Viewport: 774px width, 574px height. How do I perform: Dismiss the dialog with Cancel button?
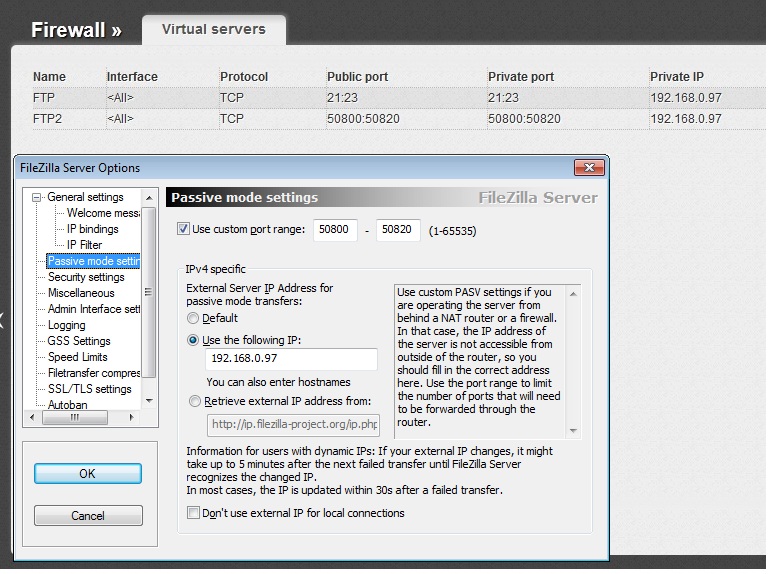88,516
